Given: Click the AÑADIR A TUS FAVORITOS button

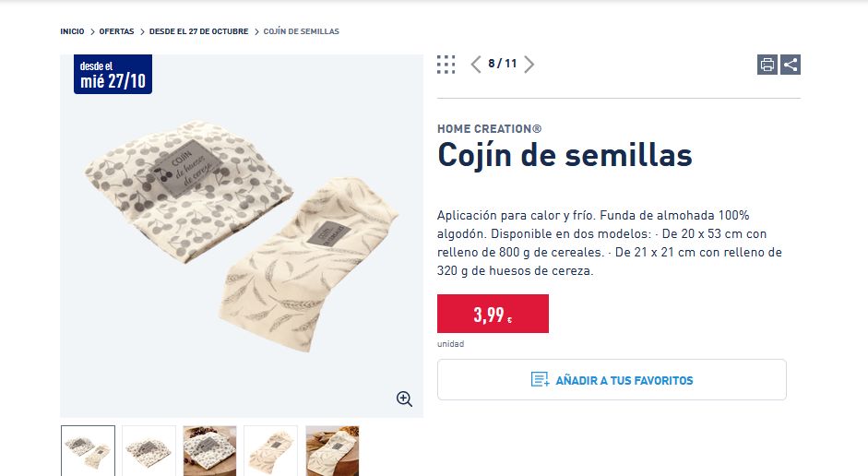Looking at the screenshot, I should (612, 380).
